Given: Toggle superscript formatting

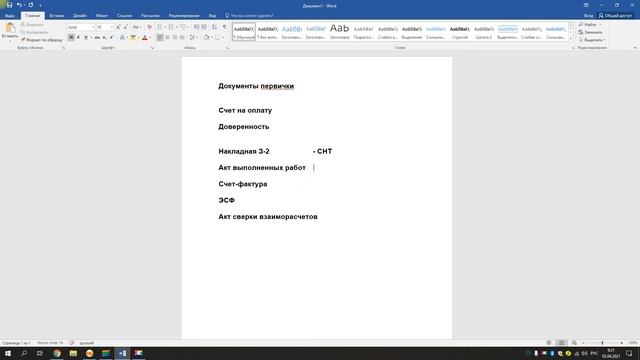Looking at the screenshot, I should pos(112,37).
